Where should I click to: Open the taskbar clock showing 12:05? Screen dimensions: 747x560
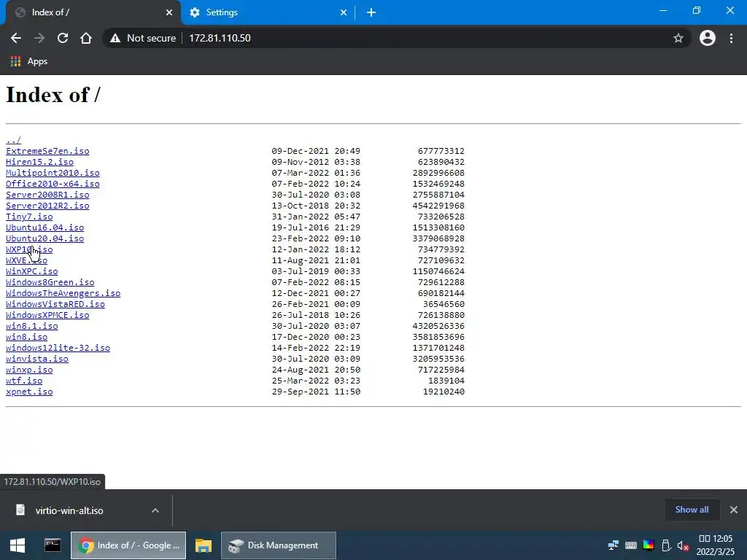(x=716, y=545)
